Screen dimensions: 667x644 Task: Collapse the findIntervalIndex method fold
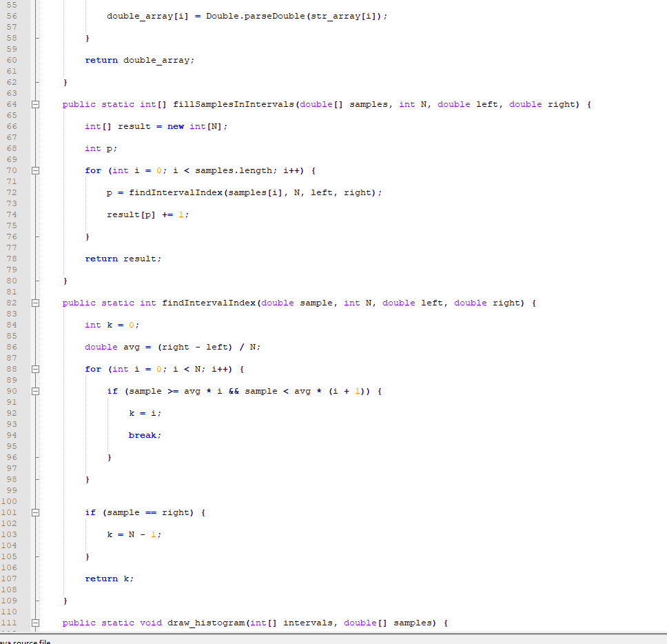[36, 303]
